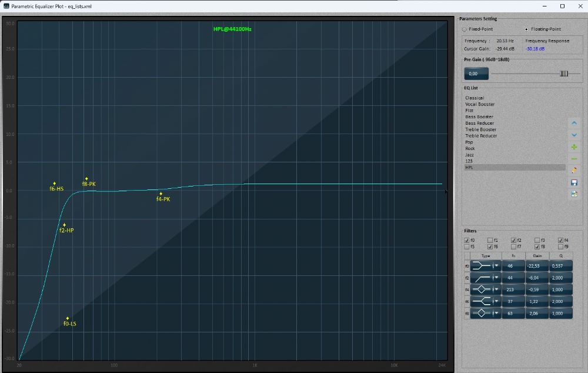Click the pencil edit icon for EQ presets
The height and width of the screenshot is (373, 588).
point(574,171)
